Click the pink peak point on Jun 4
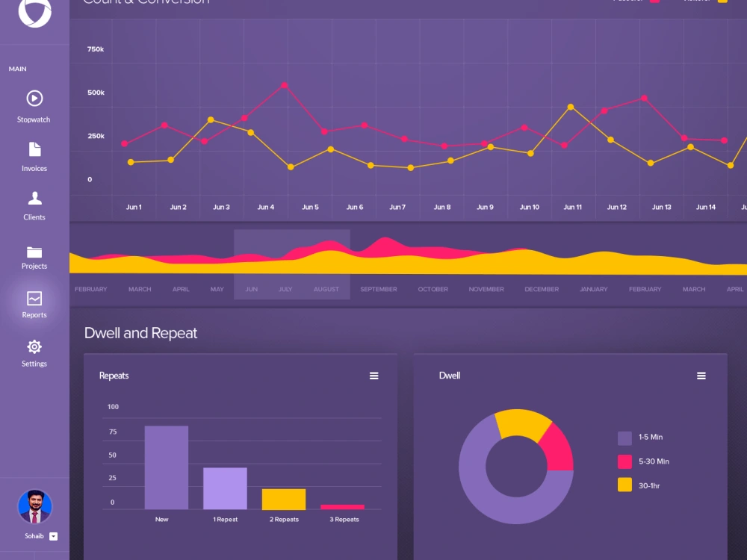 point(285,86)
